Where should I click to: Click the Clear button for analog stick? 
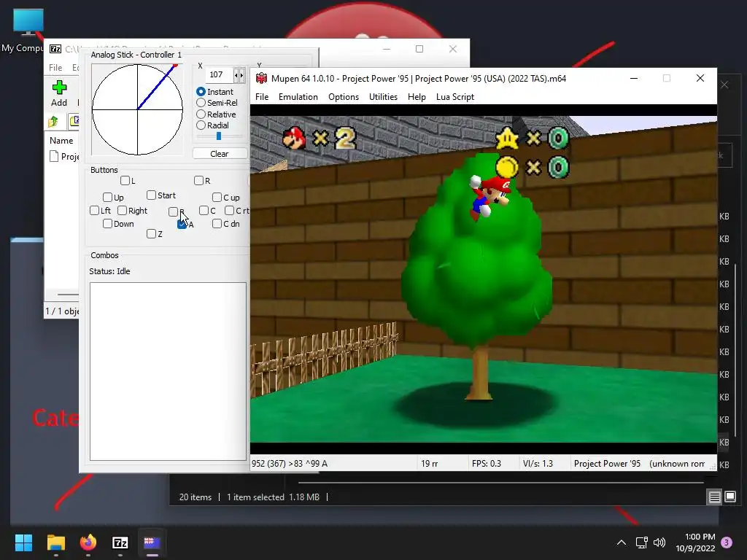[x=220, y=154]
